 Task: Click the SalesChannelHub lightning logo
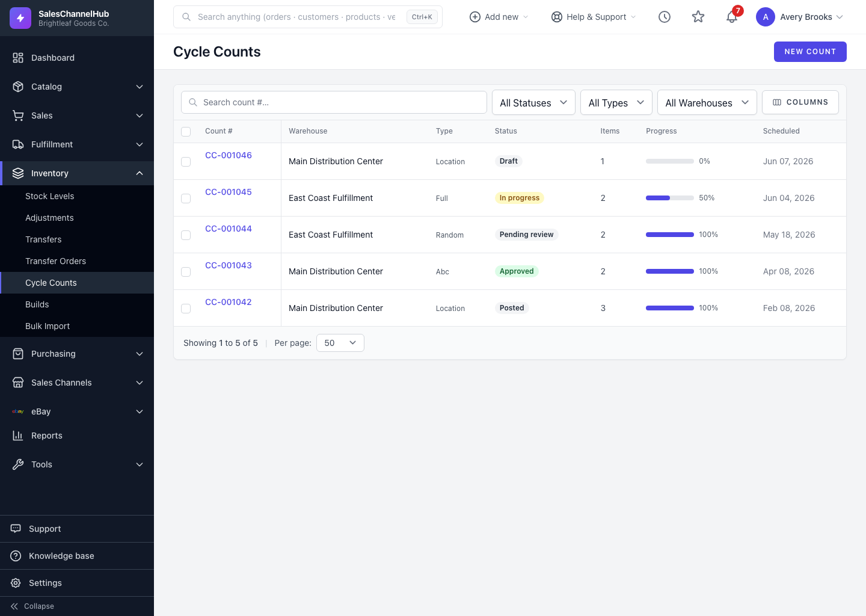tap(20, 18)
